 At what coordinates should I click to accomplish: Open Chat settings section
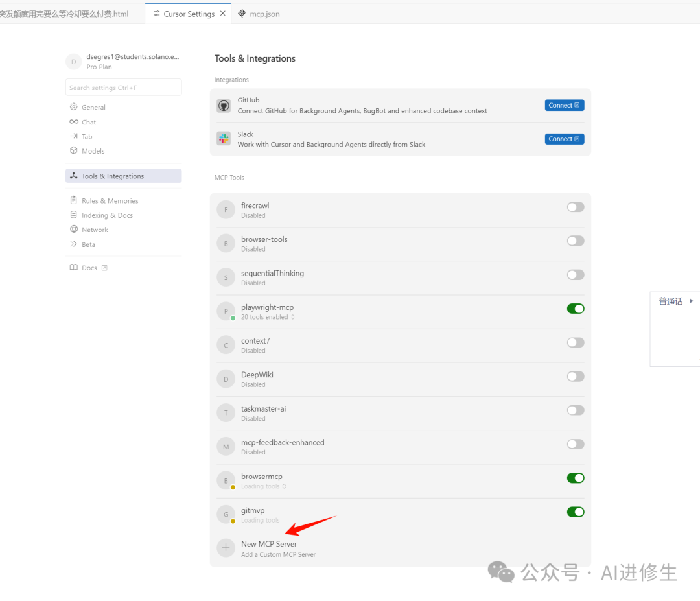tap(123, 122)
